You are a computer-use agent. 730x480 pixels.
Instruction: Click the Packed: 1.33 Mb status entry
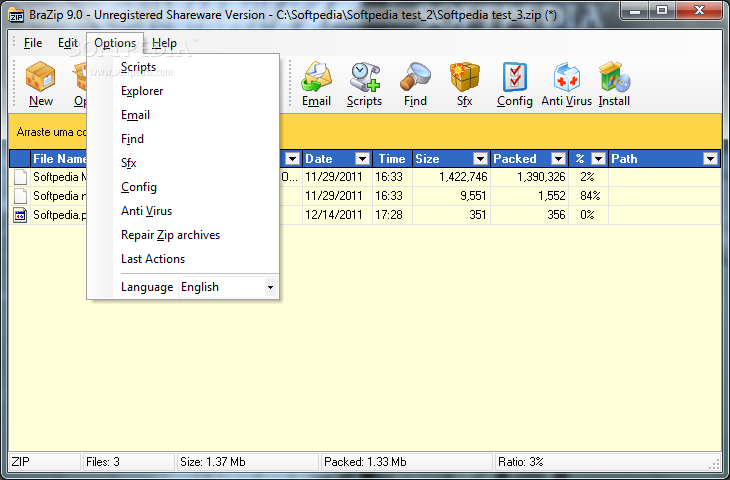coord(407,462)
